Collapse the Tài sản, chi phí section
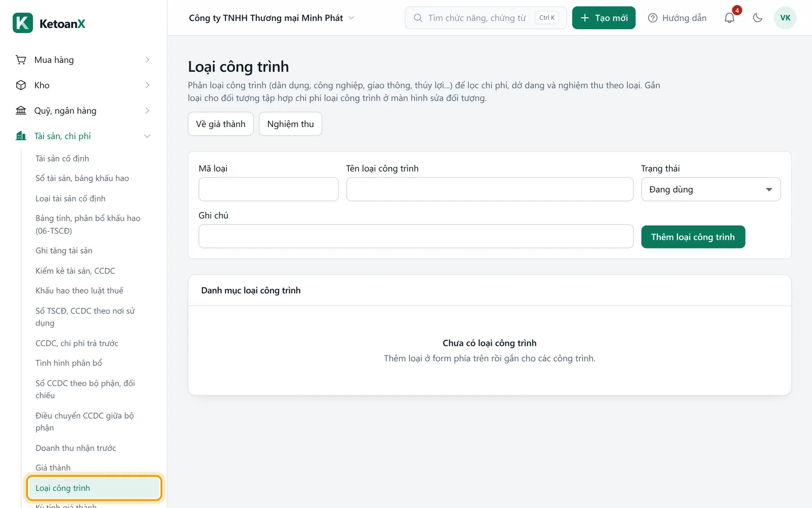This screenshot has height=508, width=812. pyautogui.click(x=147, y=136)
